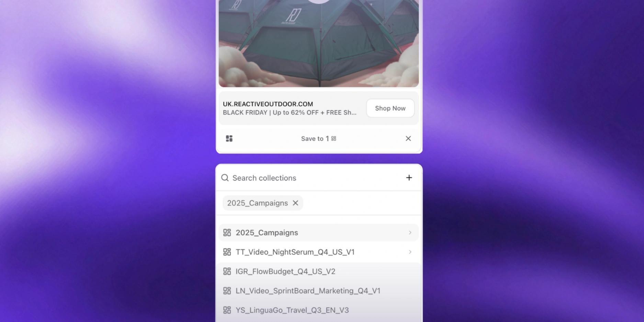This screenshot has width=644, height=322.
Task: Expand the TT_Video_NightSerum_Q4_US_V1 chevron
Action: pyautogui.click(x=410, y=252)
